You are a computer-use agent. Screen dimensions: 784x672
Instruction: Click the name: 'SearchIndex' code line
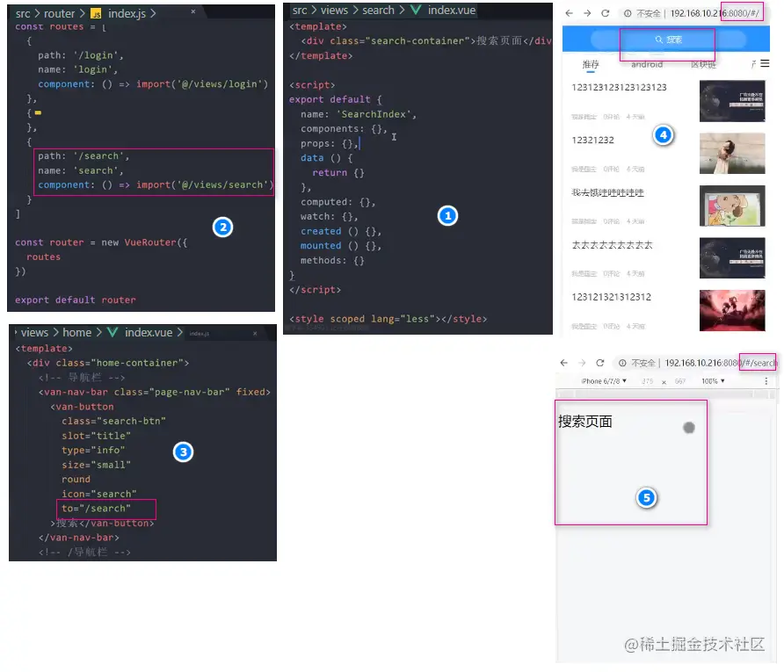[358, 114]
